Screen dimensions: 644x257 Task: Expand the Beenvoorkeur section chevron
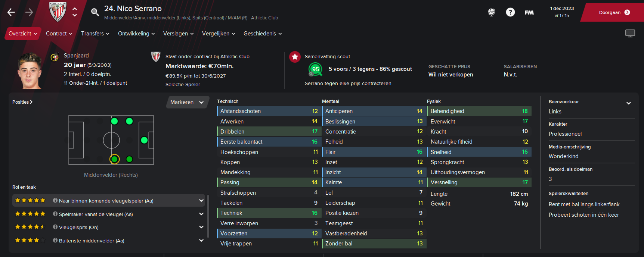pyautogui.click(x=629, y=103)
